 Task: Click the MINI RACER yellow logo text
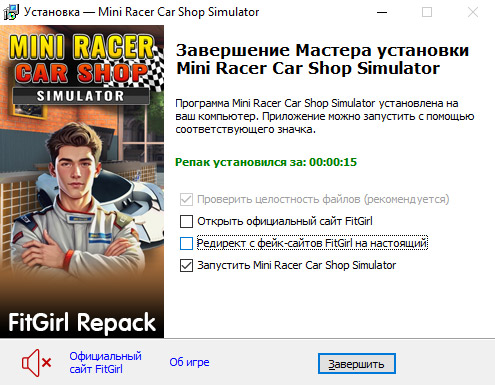(x=81, y=47)
